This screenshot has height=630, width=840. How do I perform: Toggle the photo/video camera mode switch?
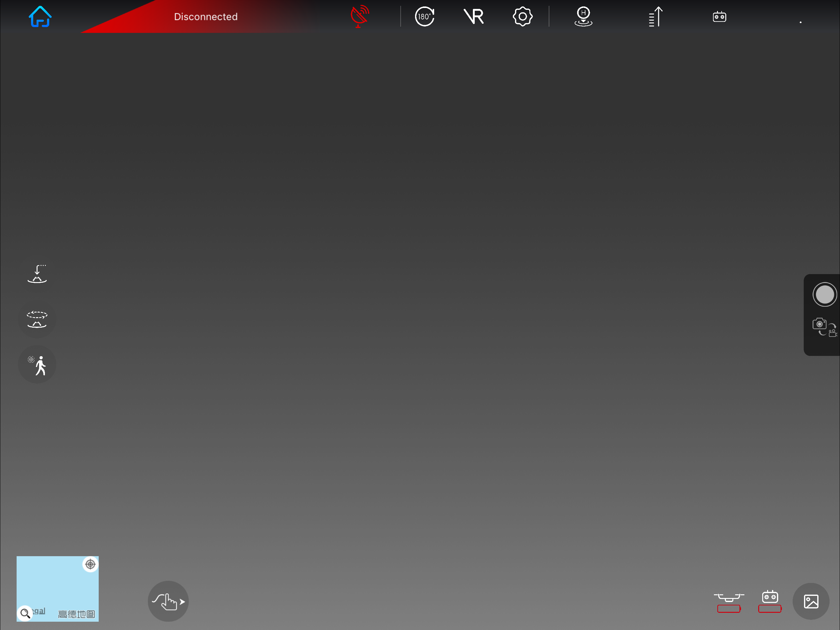point(824,327)
